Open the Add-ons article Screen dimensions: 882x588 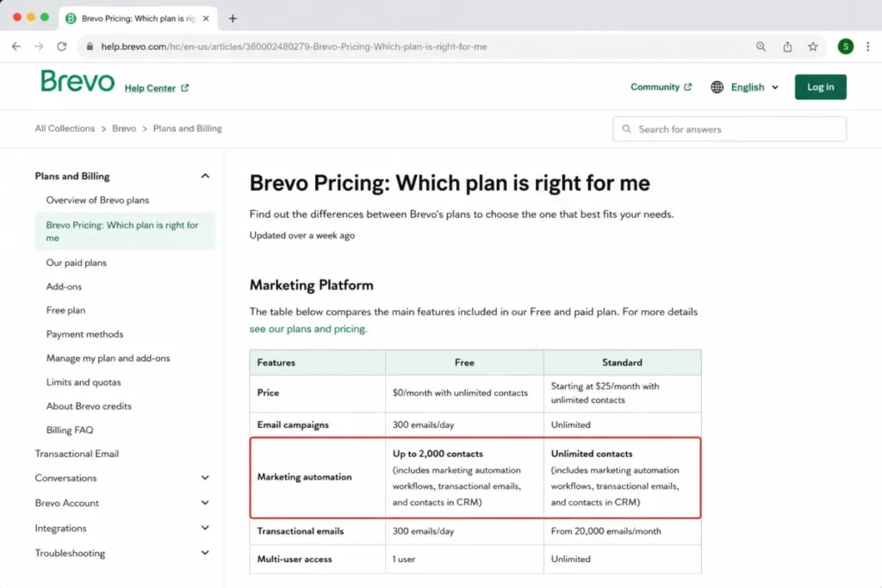coord(64,287)
